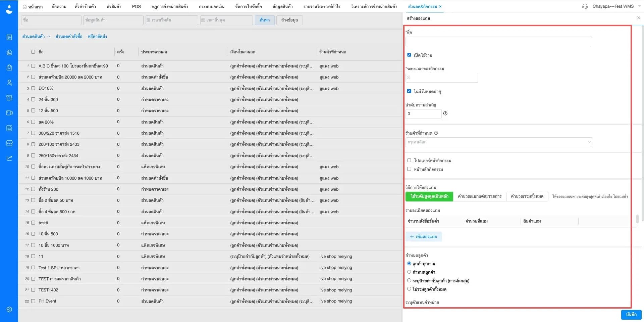This screenshot has height=322, width=644.
Task: Open the เวลาเริ่มต้น date filter
Action: 171,20
